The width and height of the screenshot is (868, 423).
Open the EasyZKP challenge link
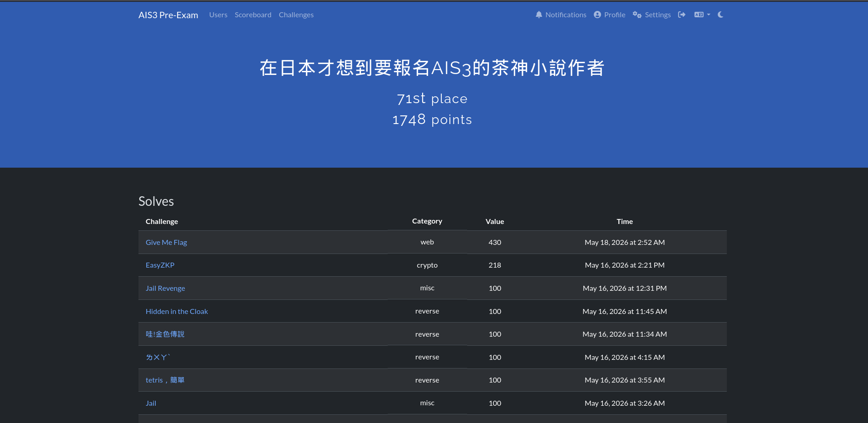tap(160, 265)
